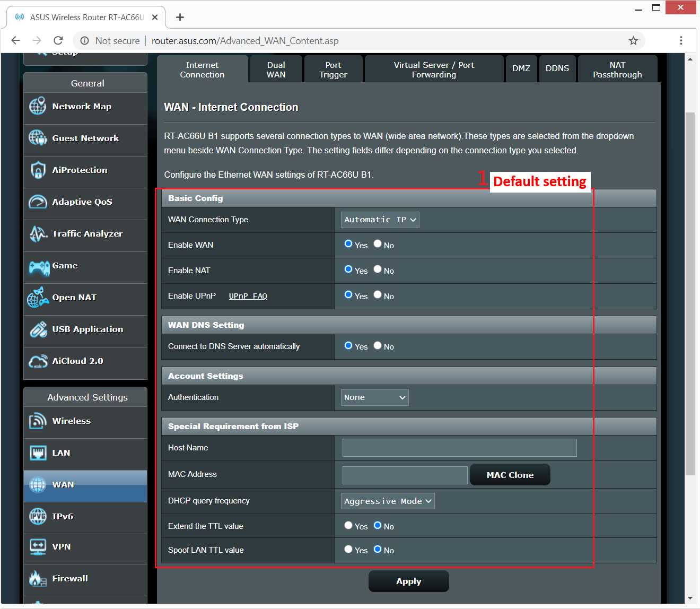The image size is (700, 609).
Task: Open Traffic Analyzer menu label
Action: 87,233
